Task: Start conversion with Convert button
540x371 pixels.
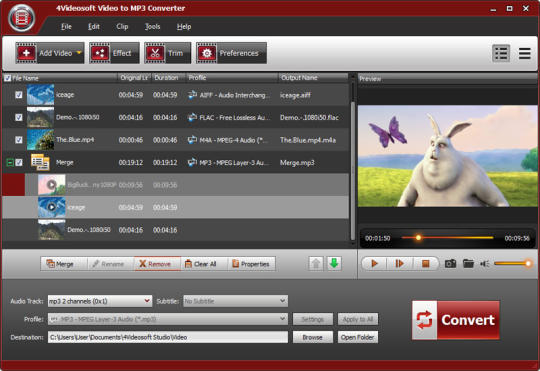Action: [x=456, y=320]
